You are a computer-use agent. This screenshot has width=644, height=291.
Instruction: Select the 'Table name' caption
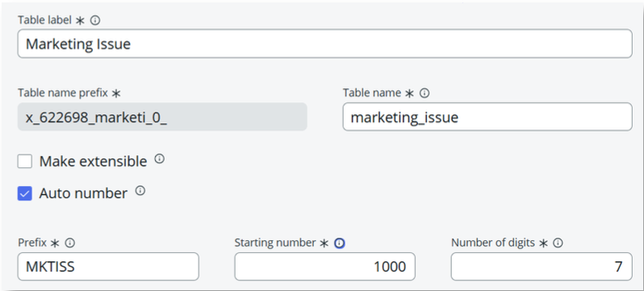click(x=372, y=94)
